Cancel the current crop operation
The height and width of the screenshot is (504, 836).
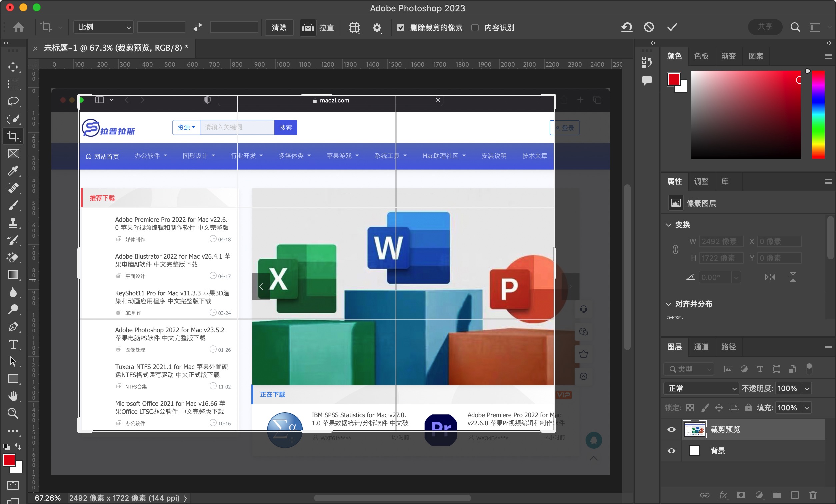point(649,27)
